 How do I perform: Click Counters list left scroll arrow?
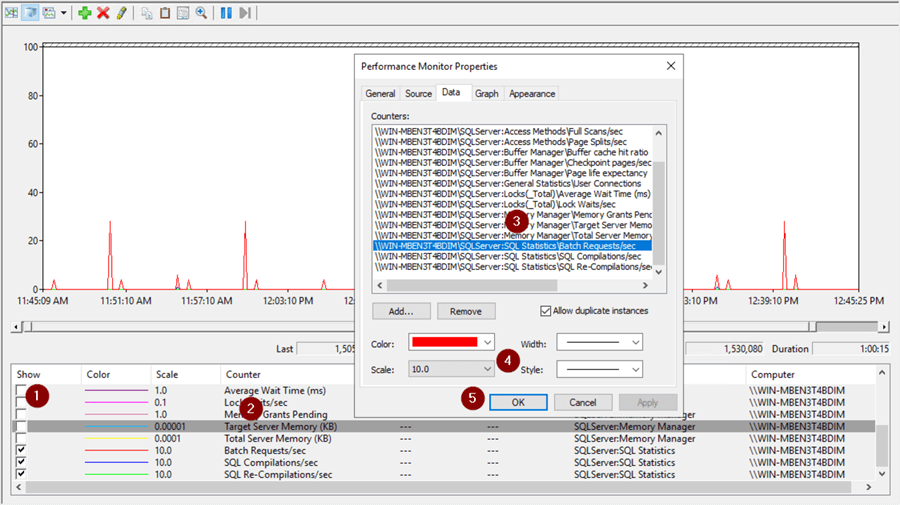point(379,285)
